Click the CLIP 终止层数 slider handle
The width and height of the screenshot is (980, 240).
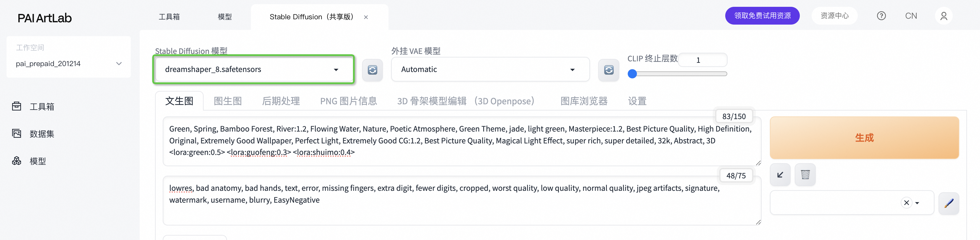(632, 74)
